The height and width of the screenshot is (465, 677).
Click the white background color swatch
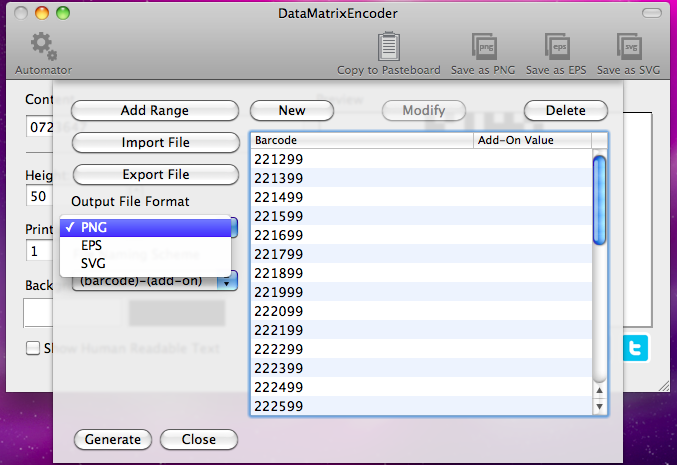[38, 313]
